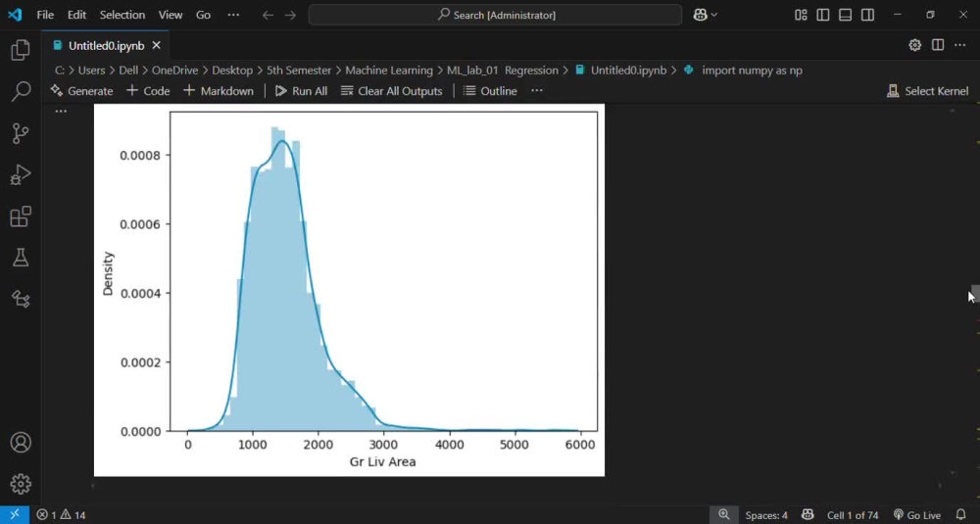The height and width of the screenshot is (524, 980).
Task: Start Go Live server
Action: point(917,515)
